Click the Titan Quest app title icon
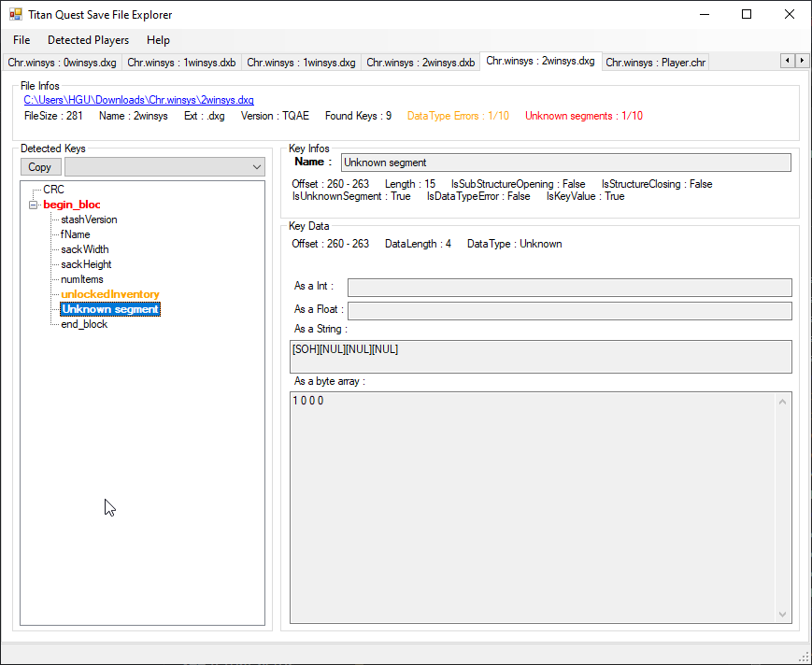Image resolution: width=812 pixels, height=665 pixels. click(16, 15)
